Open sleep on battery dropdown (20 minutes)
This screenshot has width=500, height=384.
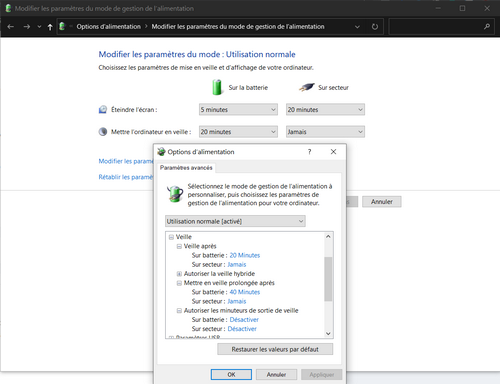tap(238, 132)
